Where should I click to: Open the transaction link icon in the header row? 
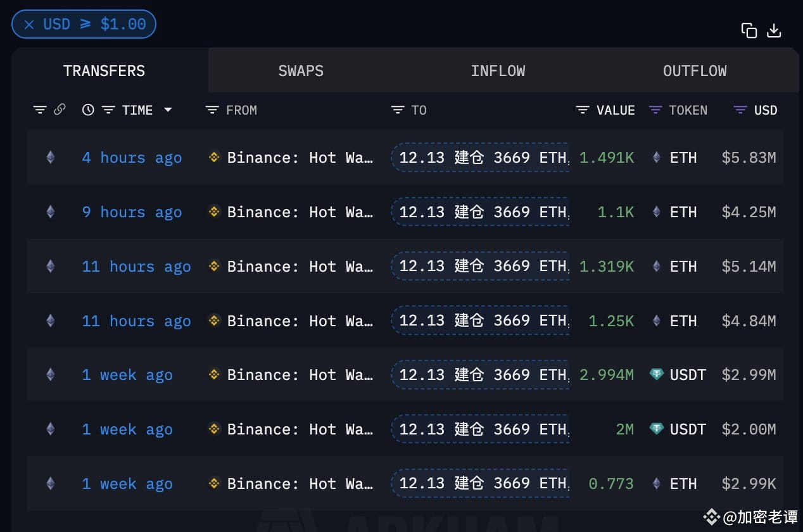tap(60, 109)
